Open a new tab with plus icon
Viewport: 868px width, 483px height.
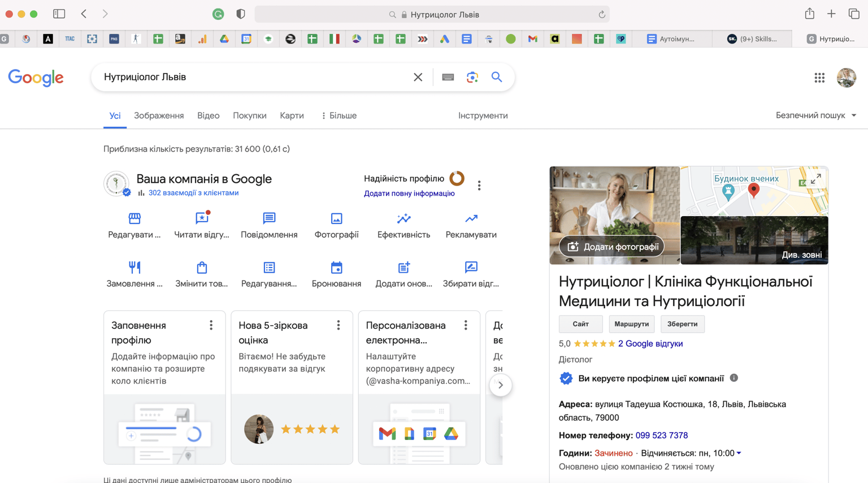point(831,14)
